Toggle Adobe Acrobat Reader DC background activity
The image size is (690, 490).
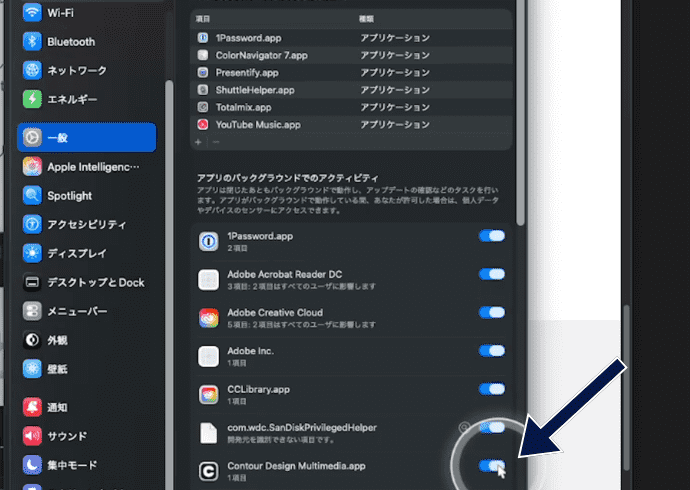point(492,274)
